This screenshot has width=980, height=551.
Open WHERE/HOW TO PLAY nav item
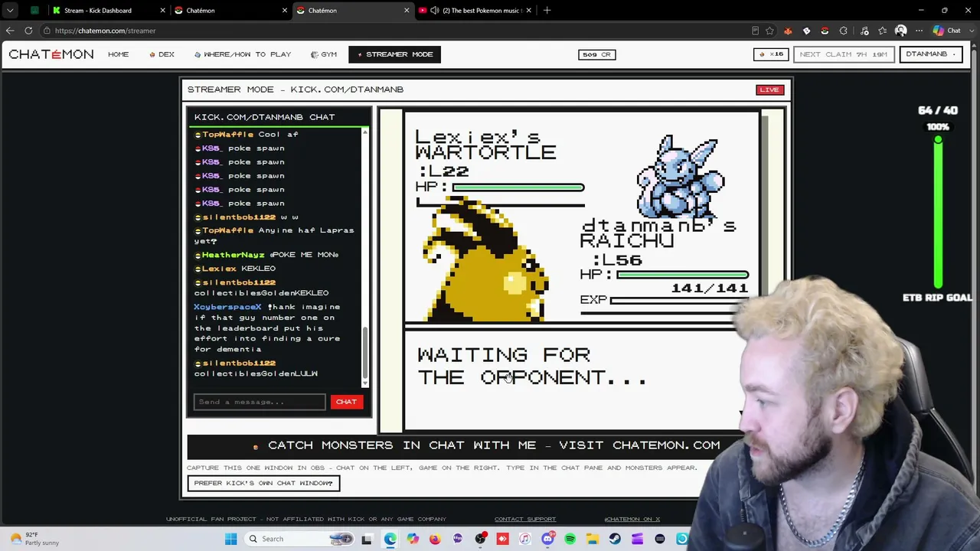pos(242,54)
